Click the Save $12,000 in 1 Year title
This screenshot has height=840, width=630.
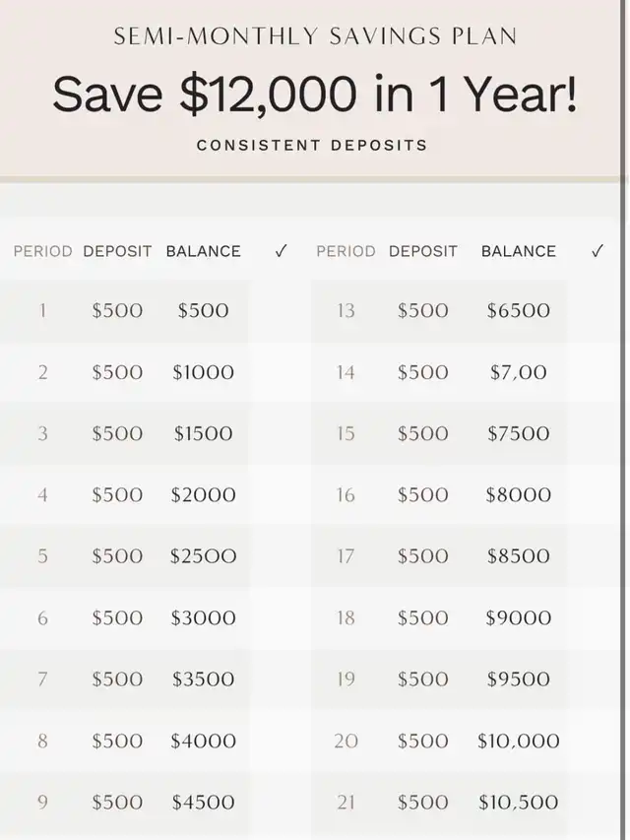click(x=315, y=95)
